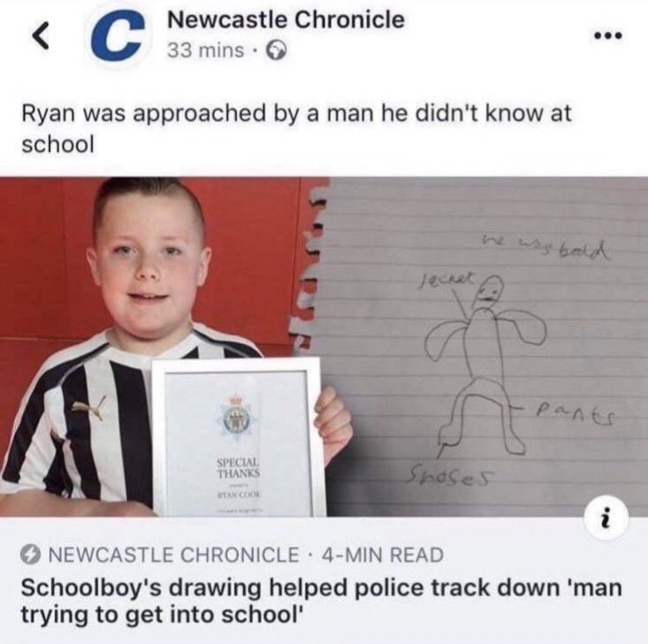The image size is (648, 644).
Task: Tap the round info 'i' button
Action: pos(607,517)
